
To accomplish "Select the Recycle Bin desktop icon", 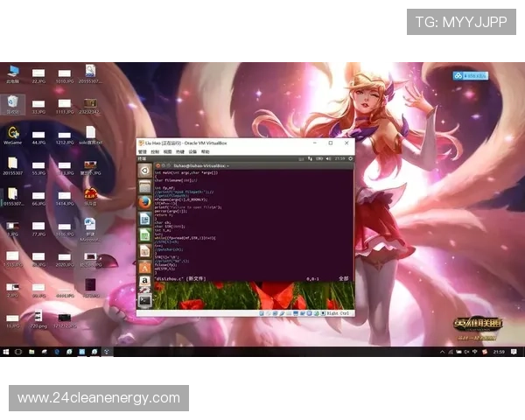I will point(12,103).
